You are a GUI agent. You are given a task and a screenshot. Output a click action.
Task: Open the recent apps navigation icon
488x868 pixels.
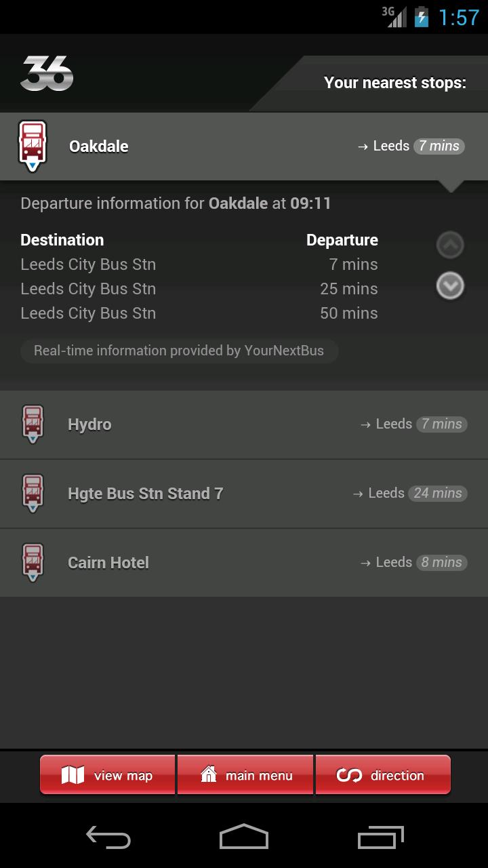click(x=380, y=838)
